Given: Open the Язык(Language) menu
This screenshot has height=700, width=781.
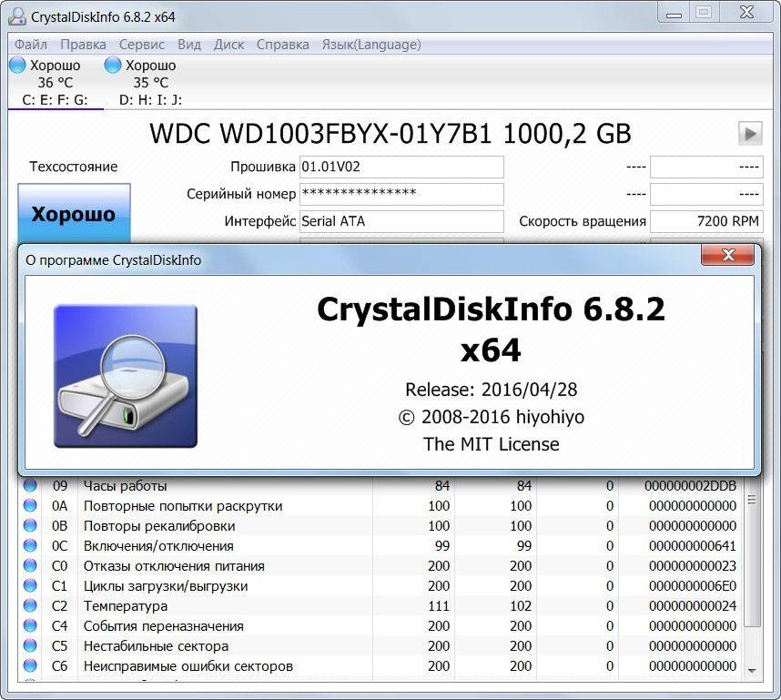Looking at the screenshot, I should point(371,45).
